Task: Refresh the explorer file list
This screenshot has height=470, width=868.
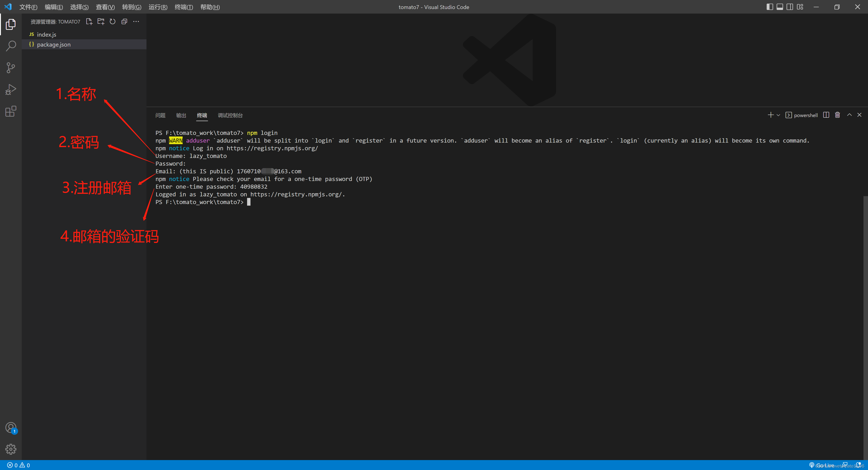Action: (x=113, y=21)
